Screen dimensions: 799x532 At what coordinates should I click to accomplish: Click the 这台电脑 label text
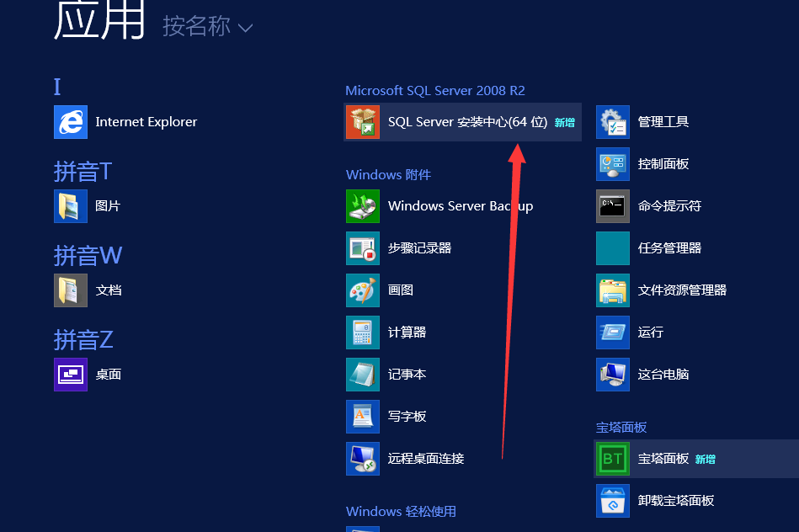coord(663,375)
